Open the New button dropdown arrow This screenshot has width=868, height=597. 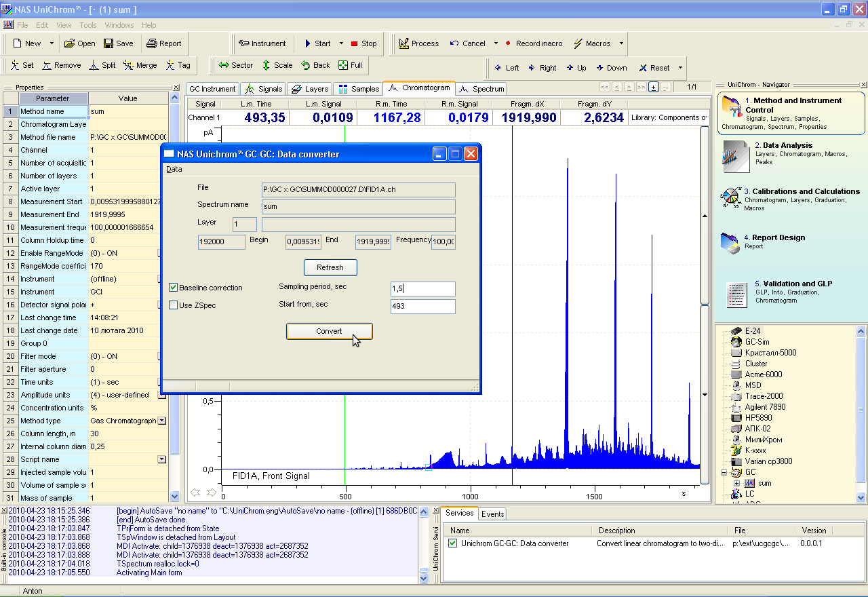pos(52,43)
